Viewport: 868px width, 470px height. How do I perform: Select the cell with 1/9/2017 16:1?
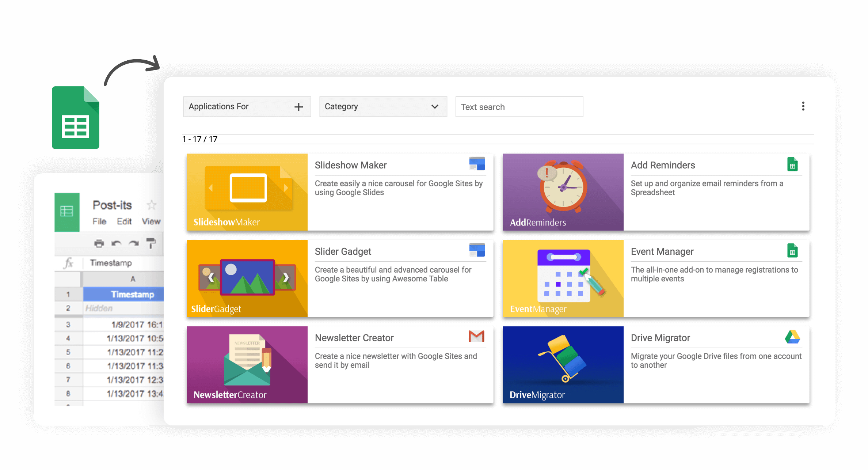(x=123, y=325)
